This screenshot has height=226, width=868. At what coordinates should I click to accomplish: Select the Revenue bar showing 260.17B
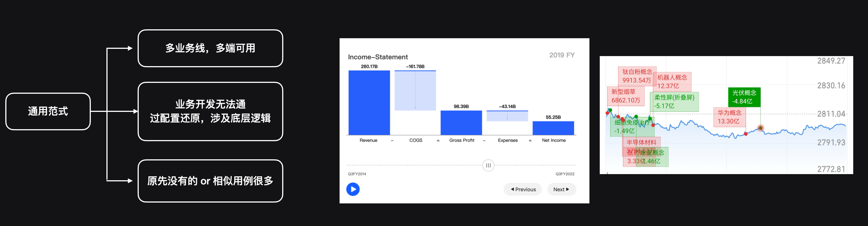(369, 103)
